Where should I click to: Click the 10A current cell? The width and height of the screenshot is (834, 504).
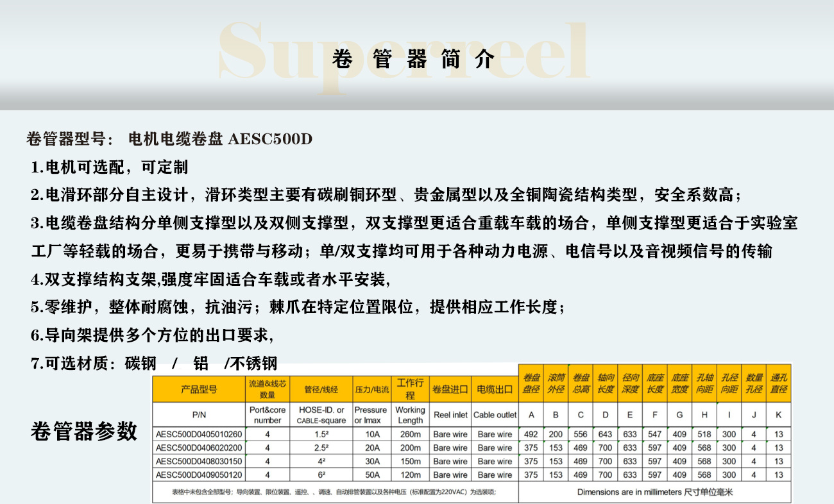pyautogui.click(x=372, y=434)
